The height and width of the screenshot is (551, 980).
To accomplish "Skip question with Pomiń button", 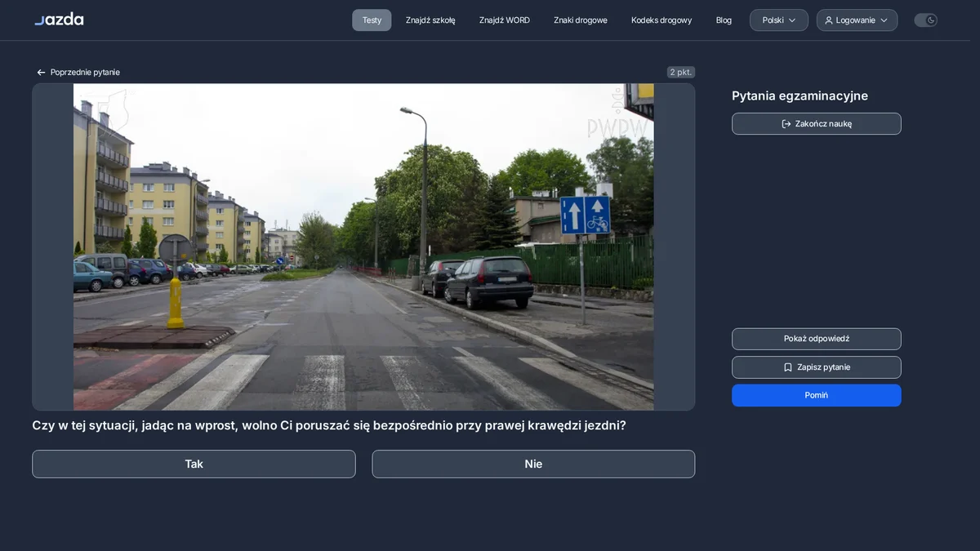I will pos(817,395).
